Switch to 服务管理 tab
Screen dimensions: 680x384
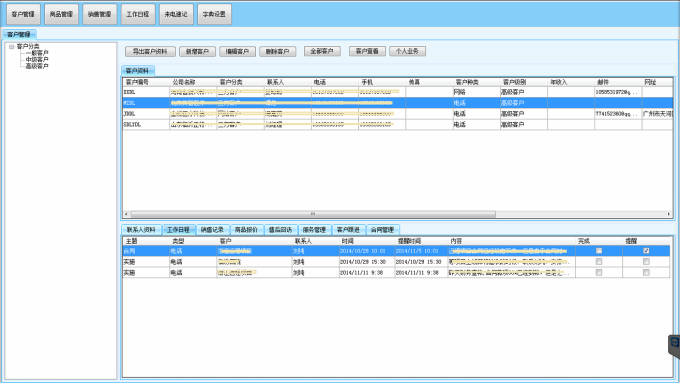click(x=314, y=230)
